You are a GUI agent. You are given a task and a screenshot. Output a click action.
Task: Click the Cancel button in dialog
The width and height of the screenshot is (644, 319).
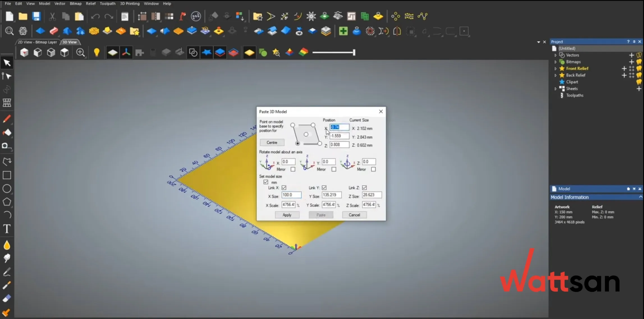(354, 215)
